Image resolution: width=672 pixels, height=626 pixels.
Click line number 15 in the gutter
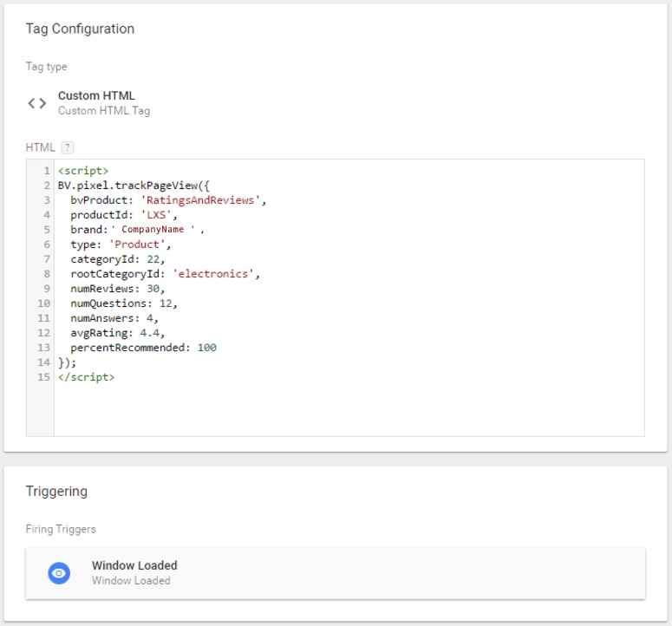(43, 377)
